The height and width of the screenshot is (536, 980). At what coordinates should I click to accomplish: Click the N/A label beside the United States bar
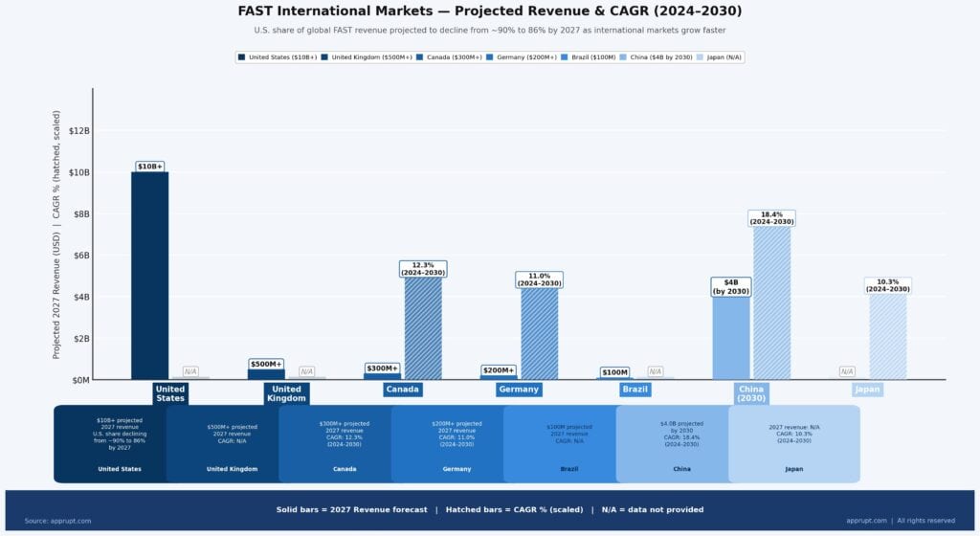point(190,371)
